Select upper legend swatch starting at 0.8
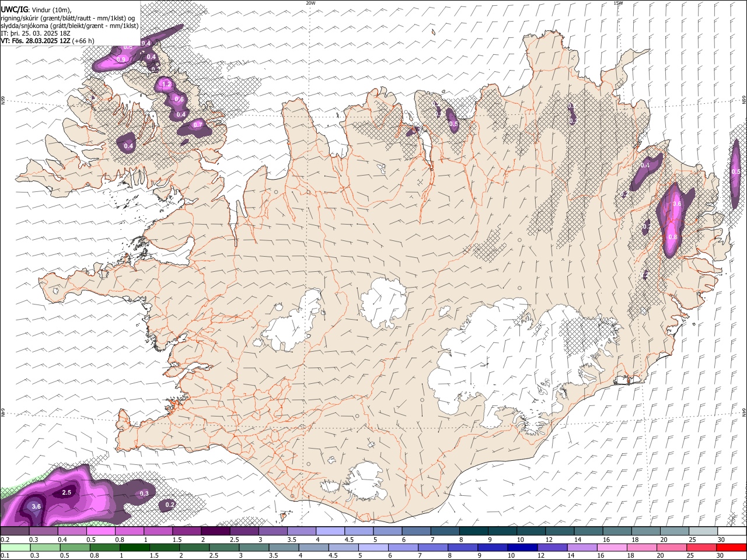The height and width of the screenshot is (560, 747). 129,531
